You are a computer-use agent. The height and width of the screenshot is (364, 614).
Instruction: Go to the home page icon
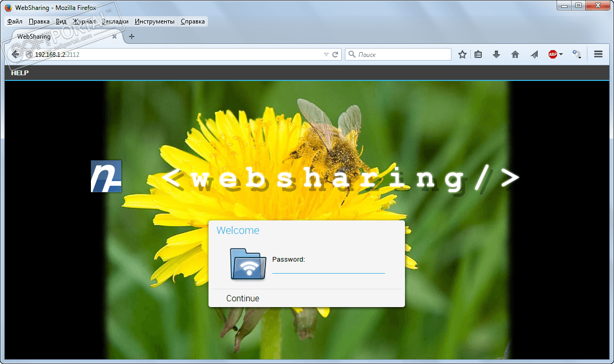click(515, 54)
